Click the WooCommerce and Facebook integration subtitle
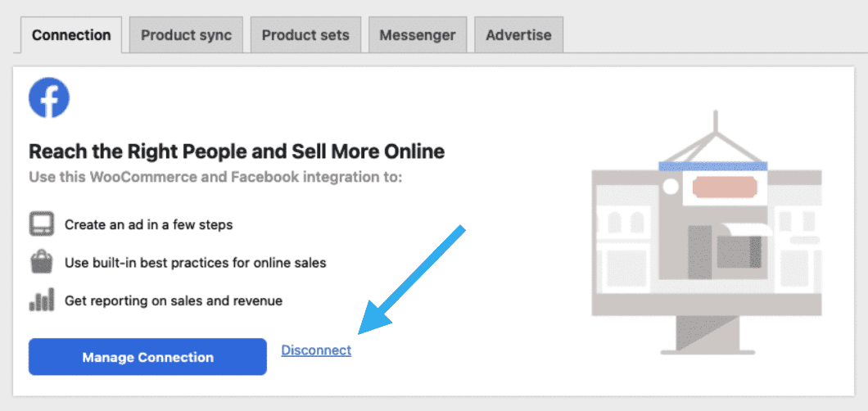Viewport: 868px width, 411px height. pyautogui.click(x=215, y=176)
